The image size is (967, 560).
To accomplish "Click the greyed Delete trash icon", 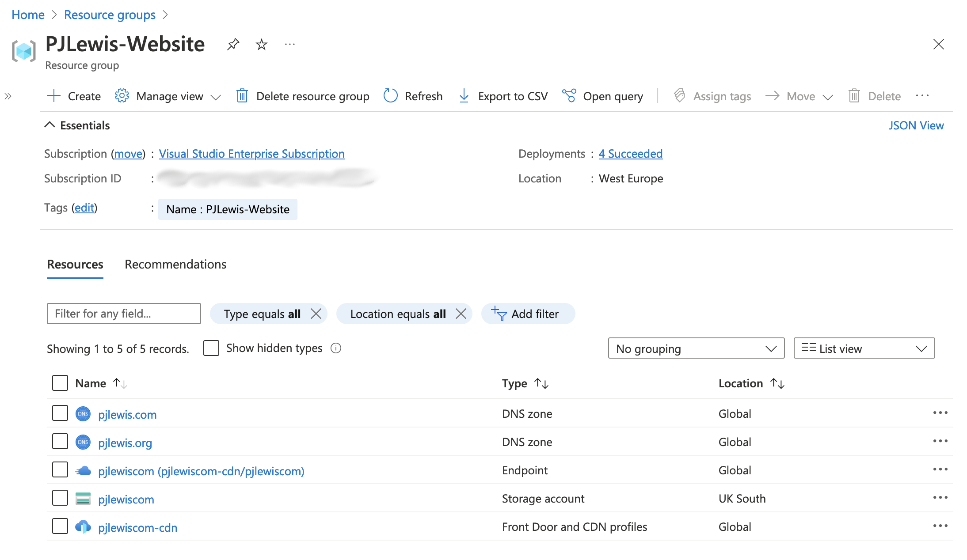I will click(x=854, y=96).
